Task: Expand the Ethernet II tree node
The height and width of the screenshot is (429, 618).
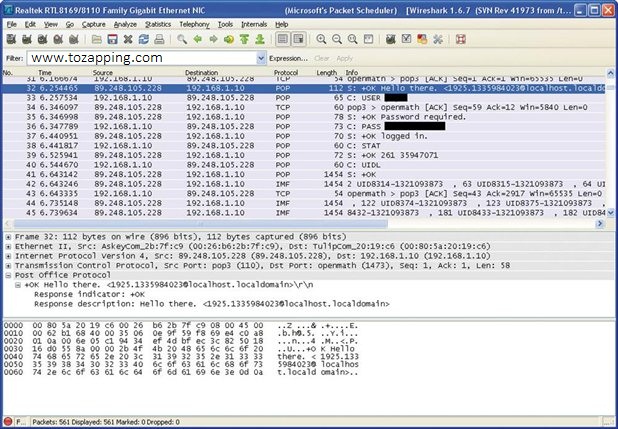Action: [x=8, y=246]
